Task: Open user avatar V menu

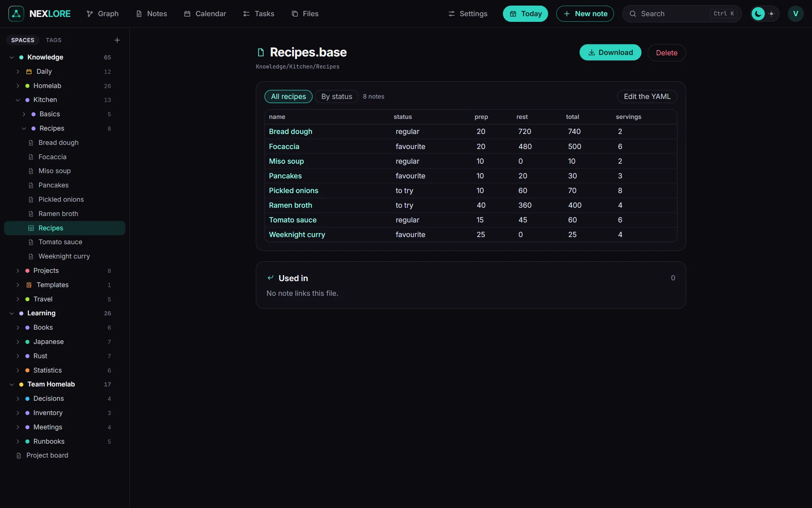Action: click(795, 14)
